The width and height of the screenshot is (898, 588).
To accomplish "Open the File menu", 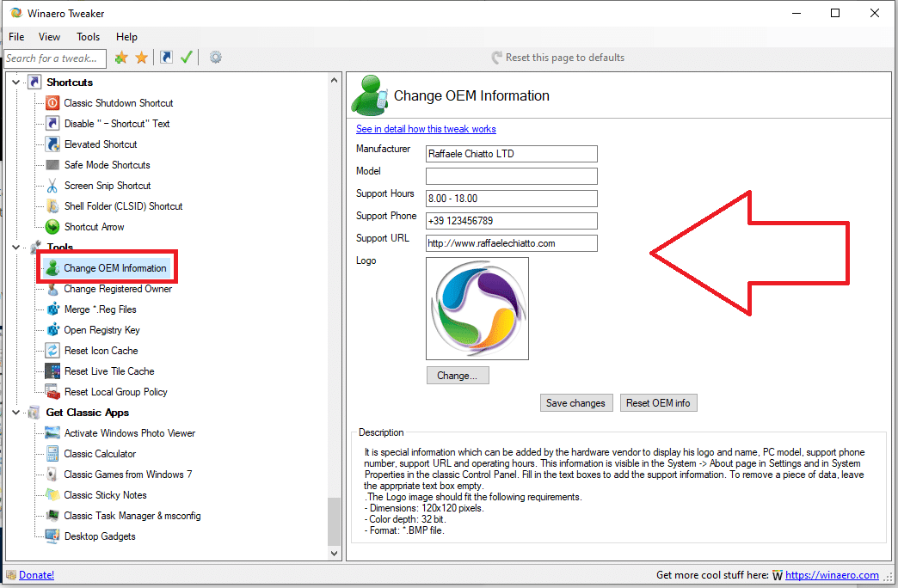I will [16, 37].
